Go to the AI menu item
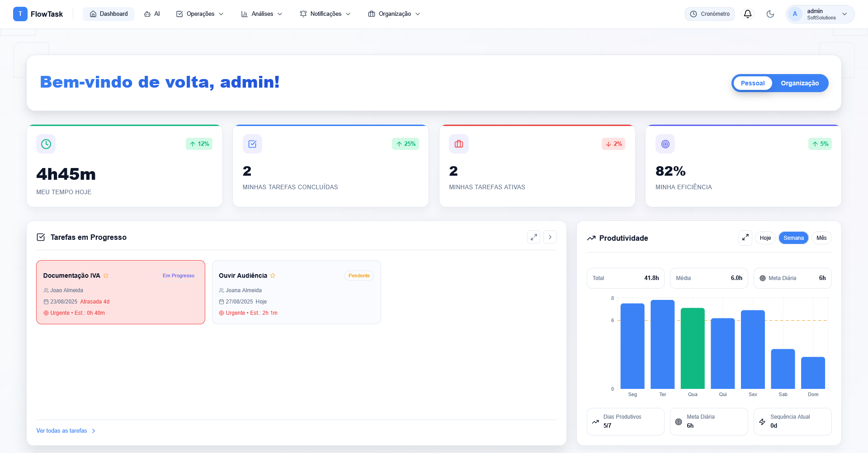The image size is (868, 453). [152, 14]
